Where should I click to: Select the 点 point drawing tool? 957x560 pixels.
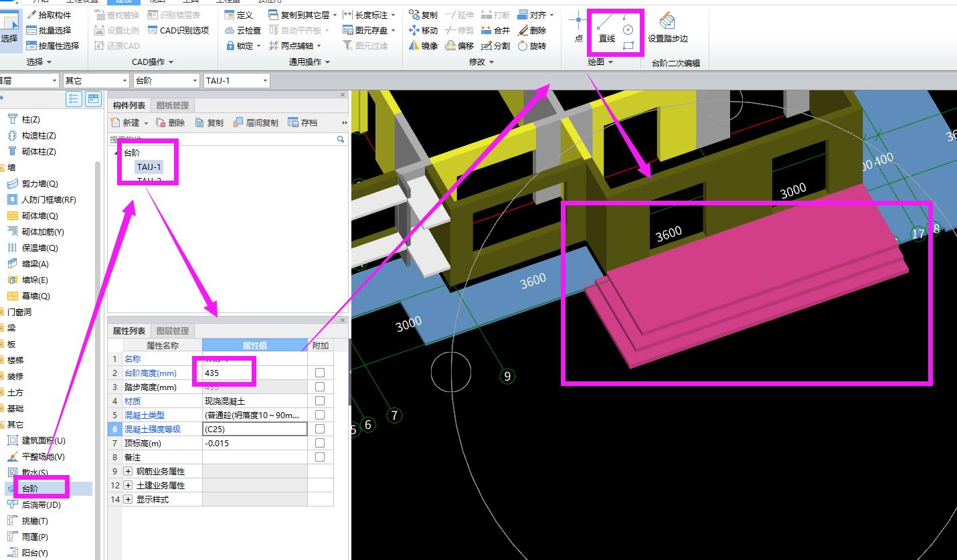pos(579,28)
